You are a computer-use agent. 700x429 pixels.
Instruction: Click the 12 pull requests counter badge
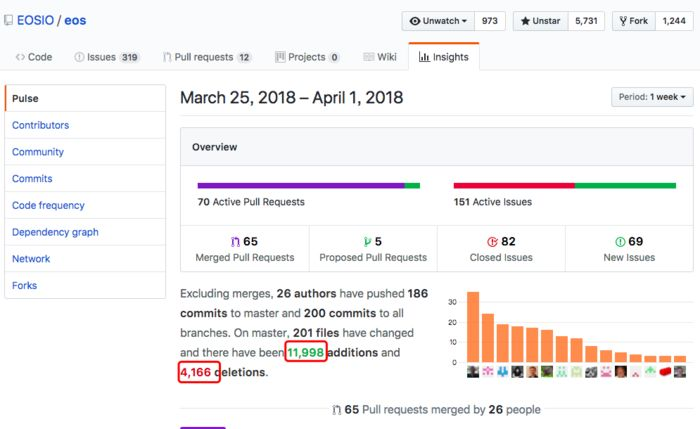click(244, 58)
